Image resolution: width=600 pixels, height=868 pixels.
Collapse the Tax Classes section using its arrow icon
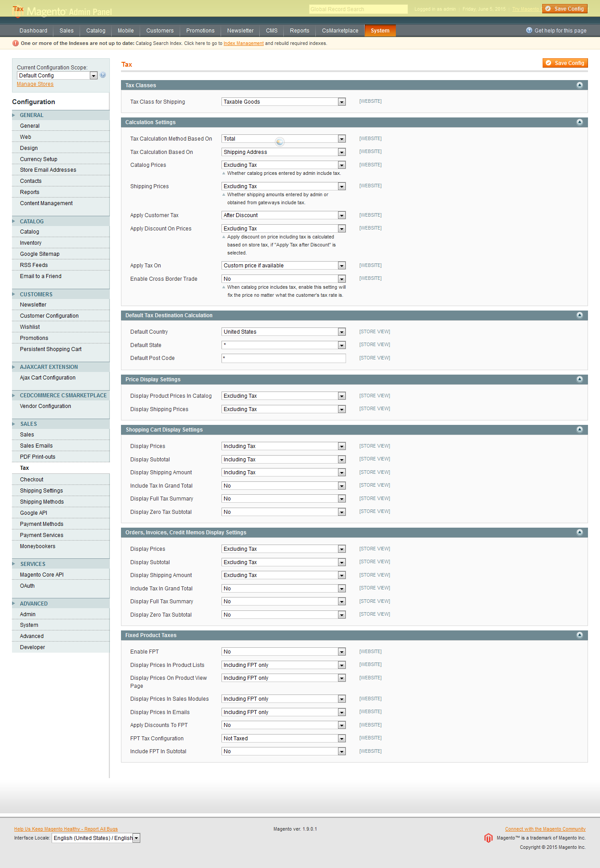[x=580, y=85]
